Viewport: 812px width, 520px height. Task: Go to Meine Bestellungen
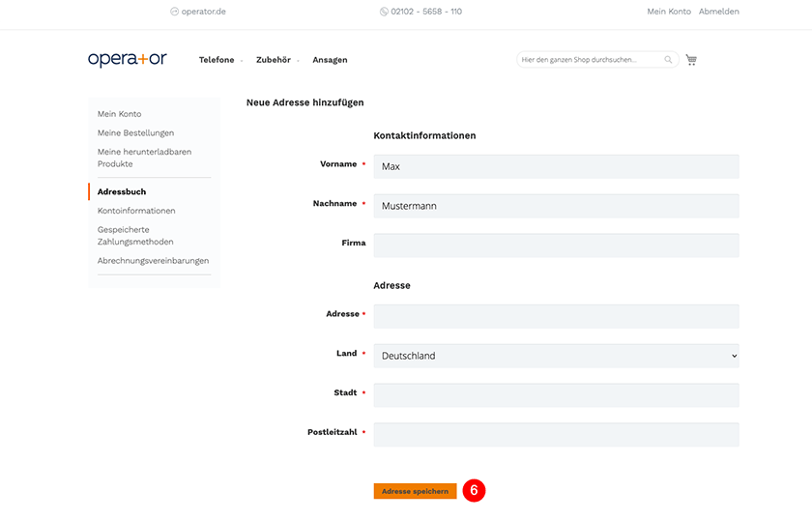point(135,133)
